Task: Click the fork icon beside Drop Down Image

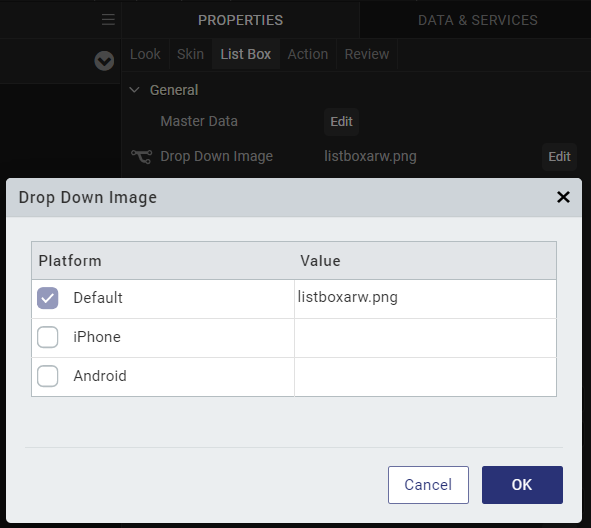Action: [x=141, y=157]
